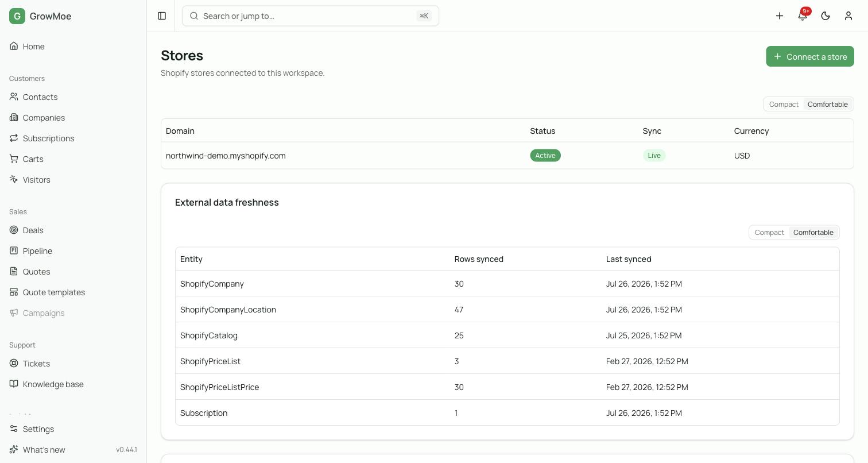Open the What's new label
The width and height of the screenshot is (868, 463).
click(44, 450)
